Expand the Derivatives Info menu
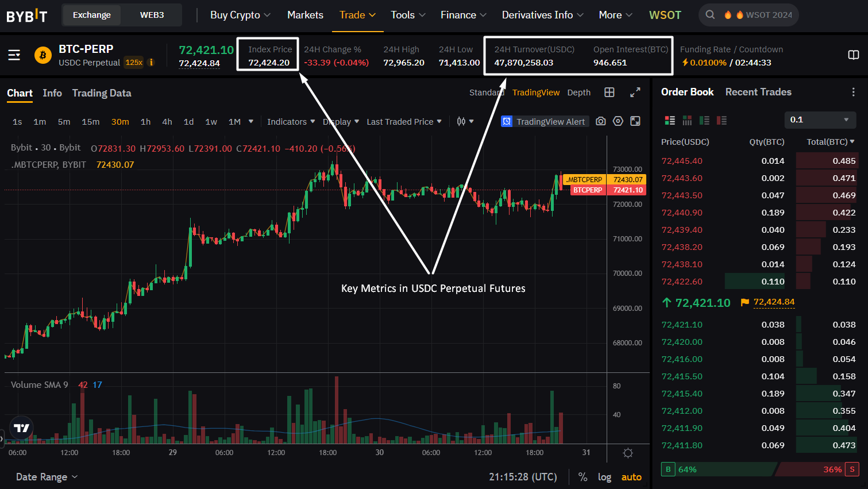868x489 pixels. pyautogui.click(x=542, y=15)
